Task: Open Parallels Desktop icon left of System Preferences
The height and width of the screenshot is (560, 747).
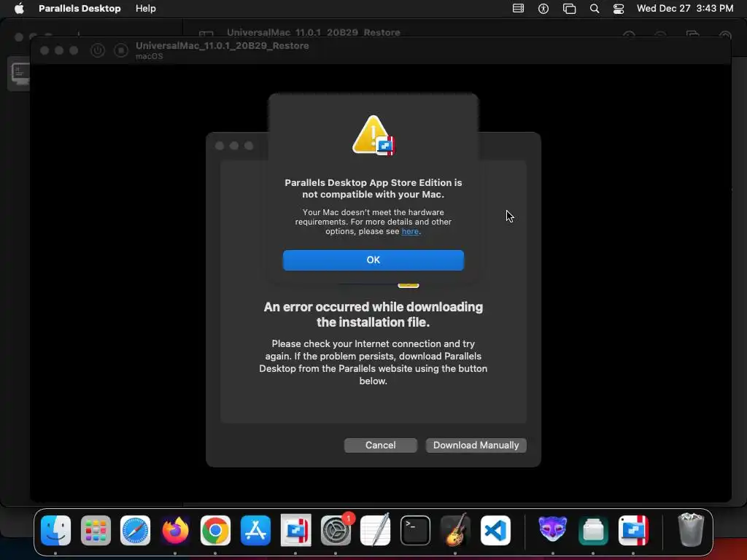Action: tap(296, 531)
